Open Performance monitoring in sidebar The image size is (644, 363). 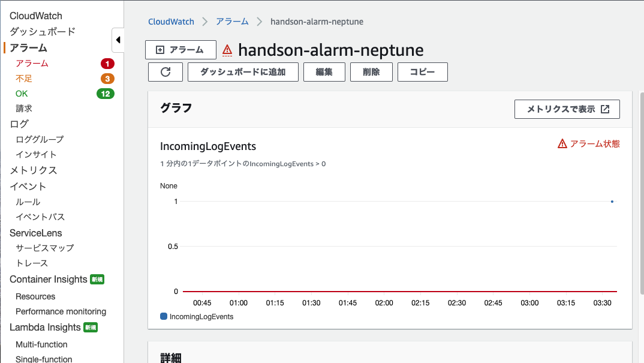[x=61, y=311]
